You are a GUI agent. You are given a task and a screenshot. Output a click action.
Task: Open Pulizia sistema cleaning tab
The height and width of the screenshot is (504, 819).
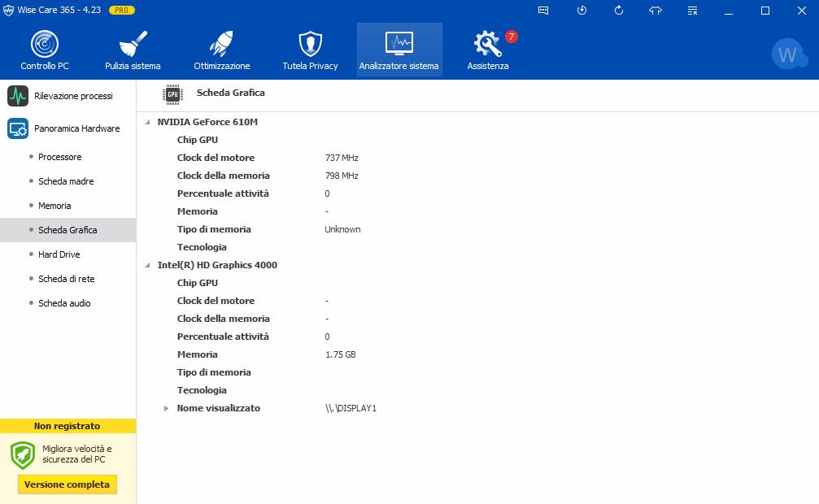click(x=133, y=50)
